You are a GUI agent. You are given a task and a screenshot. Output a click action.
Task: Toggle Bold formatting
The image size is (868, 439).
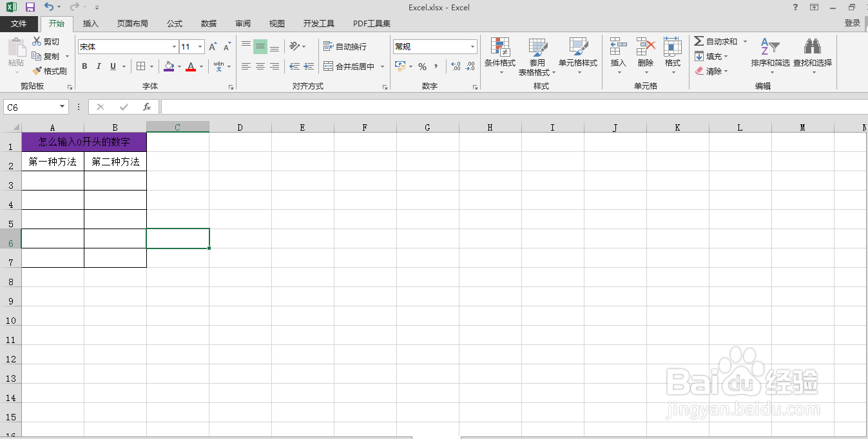[84, 66]
